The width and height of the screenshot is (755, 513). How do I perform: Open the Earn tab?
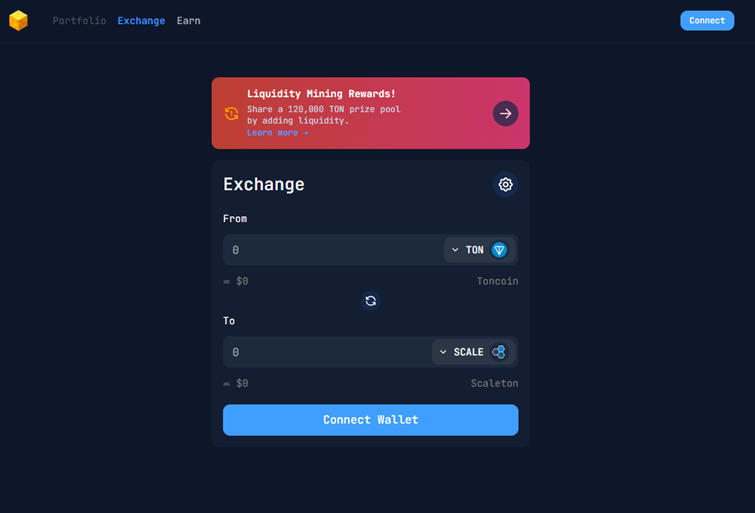click(188, 21)
